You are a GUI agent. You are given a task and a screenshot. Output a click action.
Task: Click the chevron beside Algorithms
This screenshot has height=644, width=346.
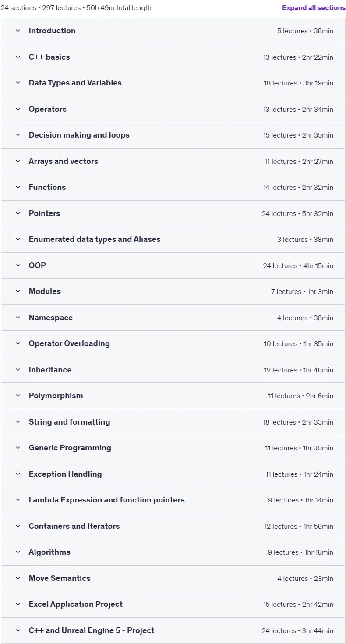pyautogui.click(x=18, y=552)
